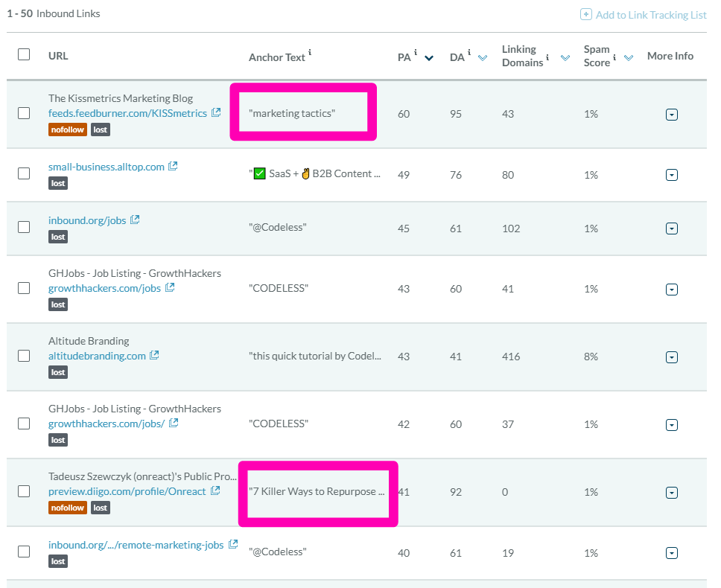Viewport: 721px width, 588px height.
Task: Check the small-business.alltop.com row
Action: [24, 173]
